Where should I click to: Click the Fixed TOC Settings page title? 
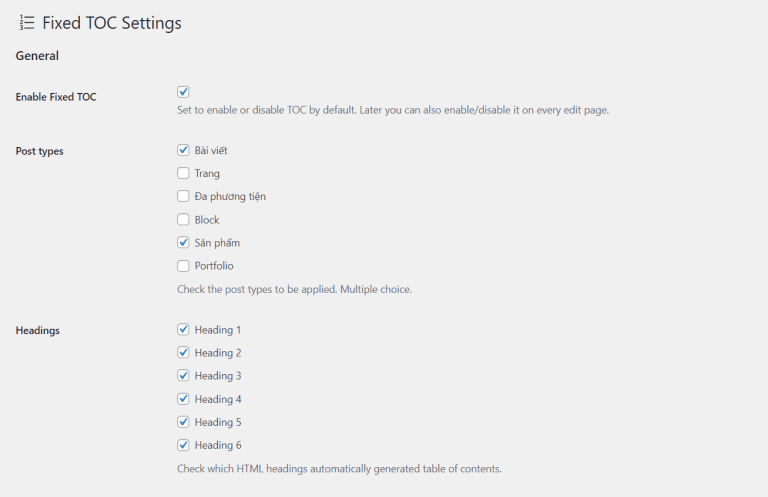pos(111,22)
